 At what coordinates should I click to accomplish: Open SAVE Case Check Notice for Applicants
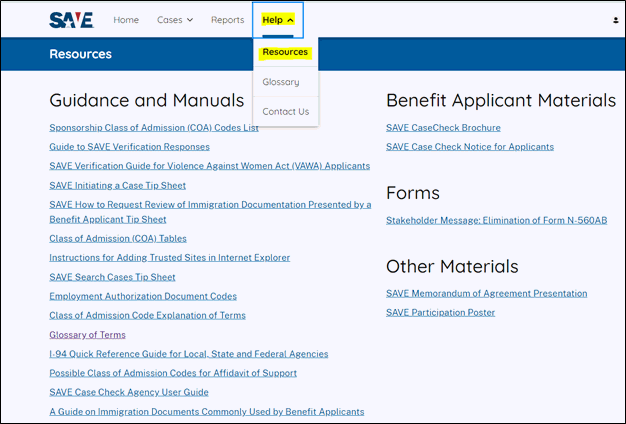click(470, 147)
